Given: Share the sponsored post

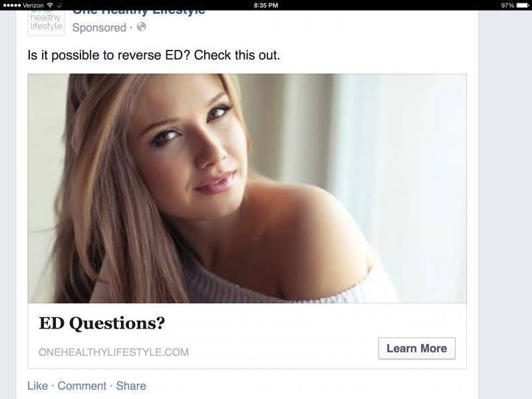Looking at the screenshot, I should pyautogui.click(x=131, y=386).
